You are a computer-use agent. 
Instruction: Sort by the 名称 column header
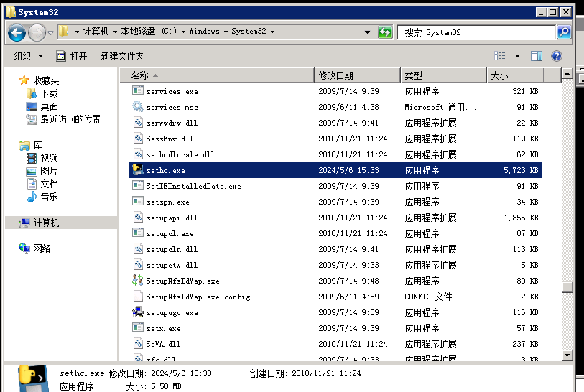pos(217,75)
